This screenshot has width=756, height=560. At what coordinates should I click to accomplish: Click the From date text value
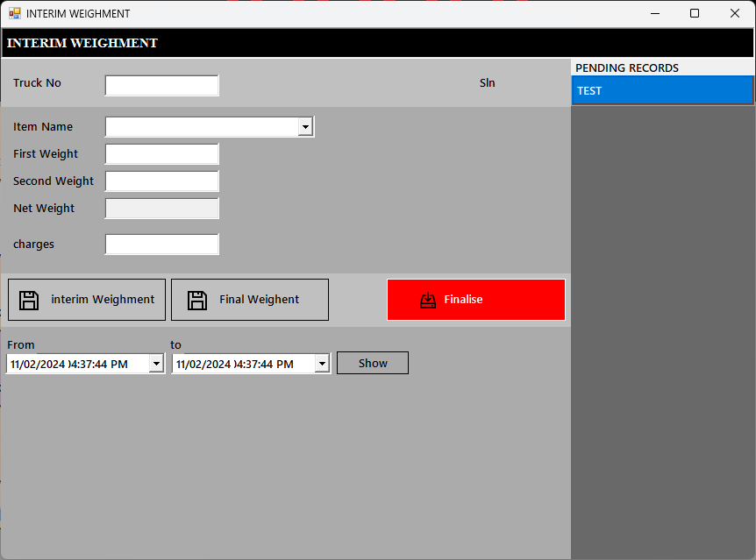70,364
